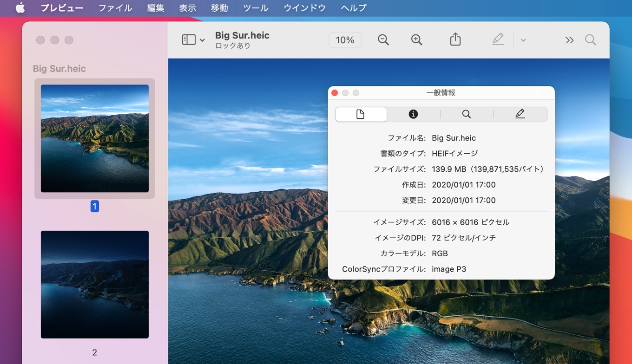Click the RGB color model value
This screenshot has height=364, width=632.
click(440, 253)
